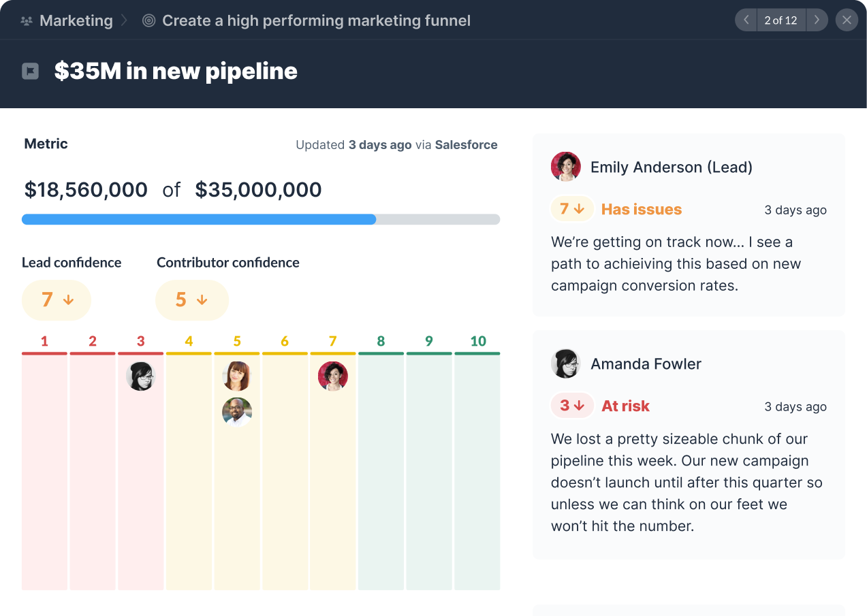The width and height of the screenshot is (867, 616).
Task: Click the flag icon beside the title
Action: (30, 71)
